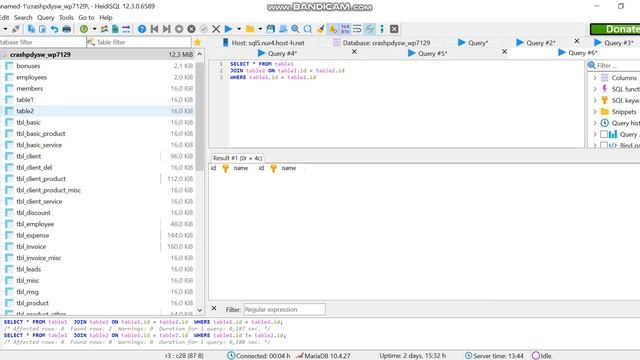Screen dimensions: 640x360
Task: Click the scroll-down arrow of table list
Action: click(x=200, y=311)
